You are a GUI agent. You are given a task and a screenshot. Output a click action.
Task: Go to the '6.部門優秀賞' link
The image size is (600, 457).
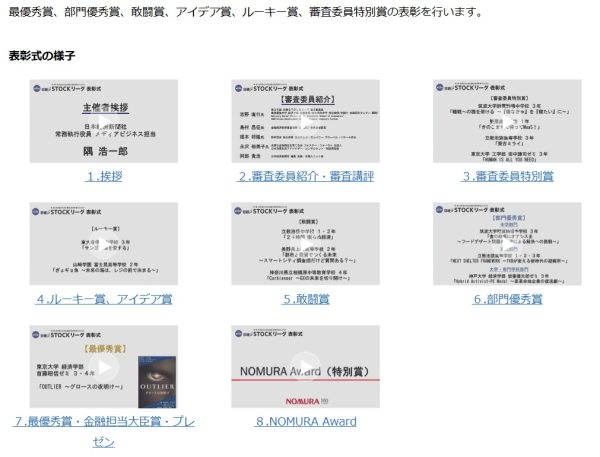(506, 299)
